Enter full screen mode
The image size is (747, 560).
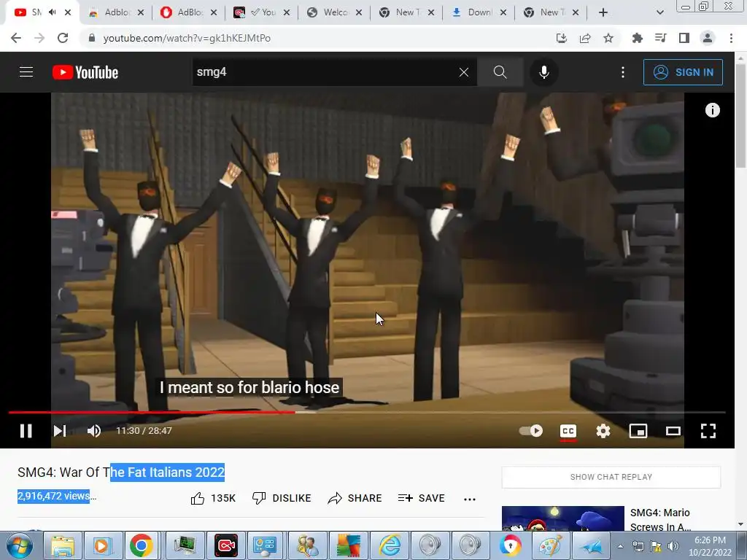coord(708,431)
